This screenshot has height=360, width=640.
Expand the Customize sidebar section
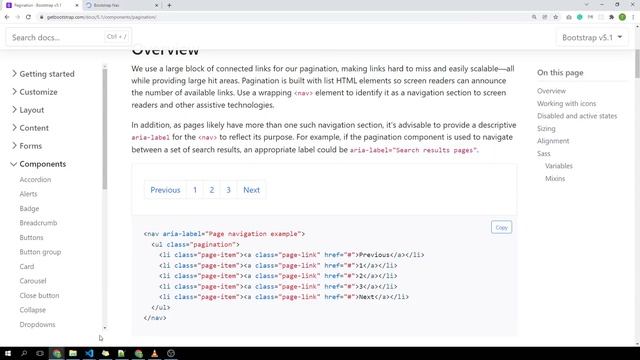(x=34, y=92)
